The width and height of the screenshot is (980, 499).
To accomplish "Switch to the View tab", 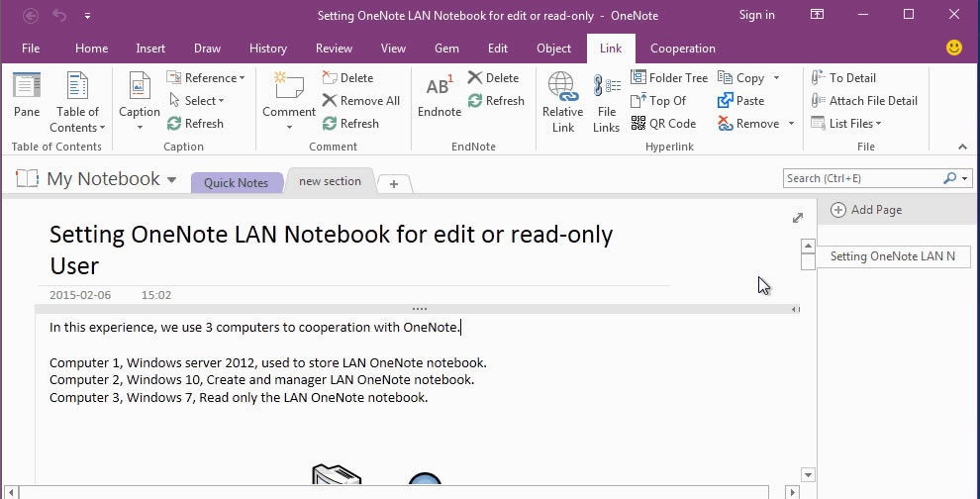I will point(393,49).
